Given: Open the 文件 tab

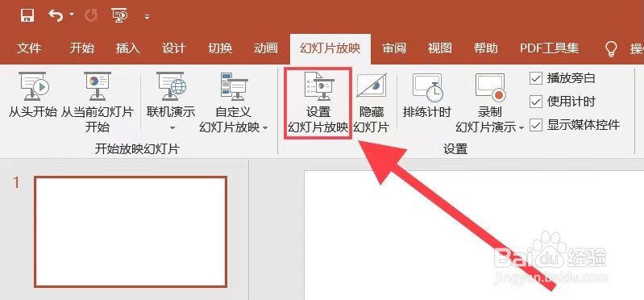Looking at the screenshot, I should tap(29, 48).
